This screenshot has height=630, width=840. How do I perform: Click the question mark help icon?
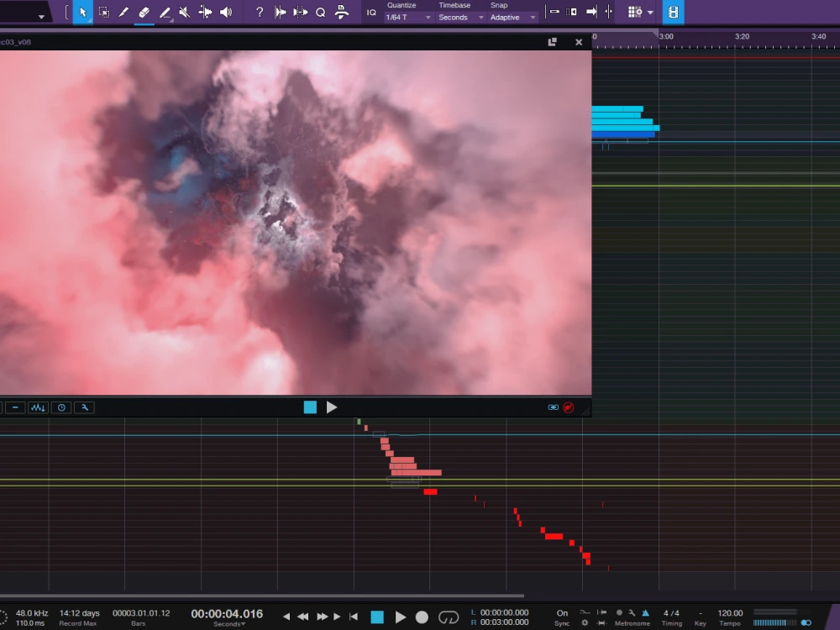pyautogui.click(x=260, y=12)
